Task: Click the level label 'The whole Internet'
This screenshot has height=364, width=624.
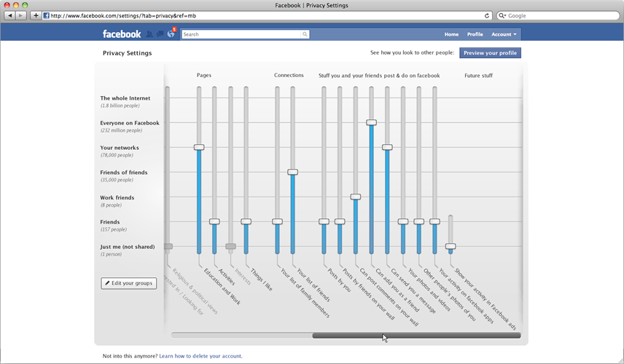Action: coord(125,98)
